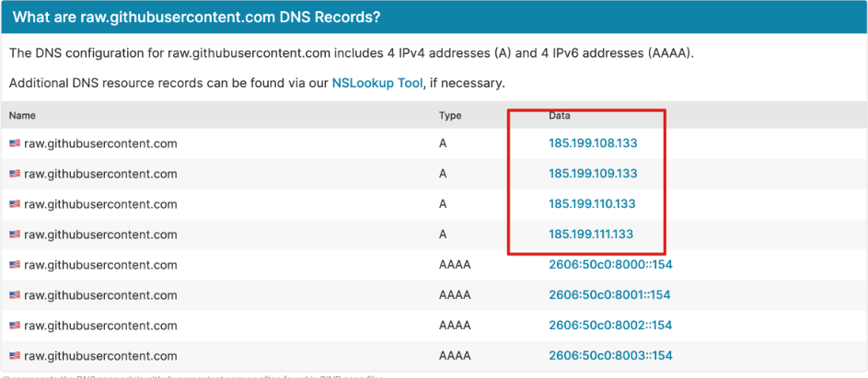Click the US flag icon in first row
The image size is (868, 378).
point(15,143)
